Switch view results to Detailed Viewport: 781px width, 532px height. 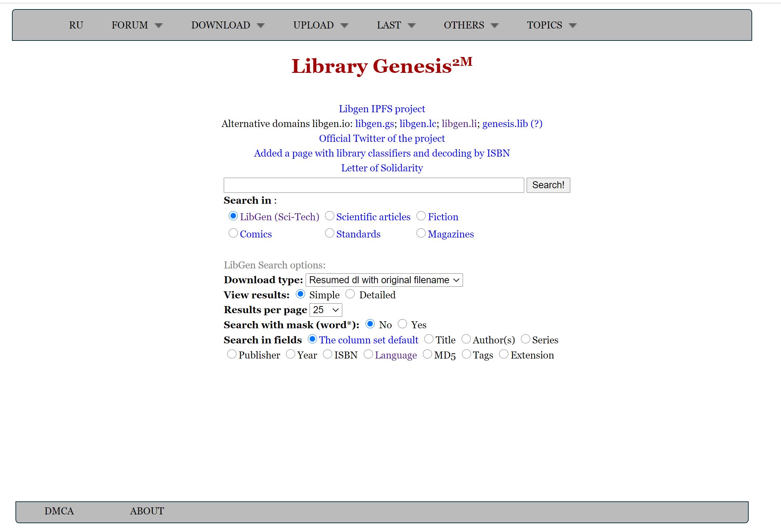(350, 294)
